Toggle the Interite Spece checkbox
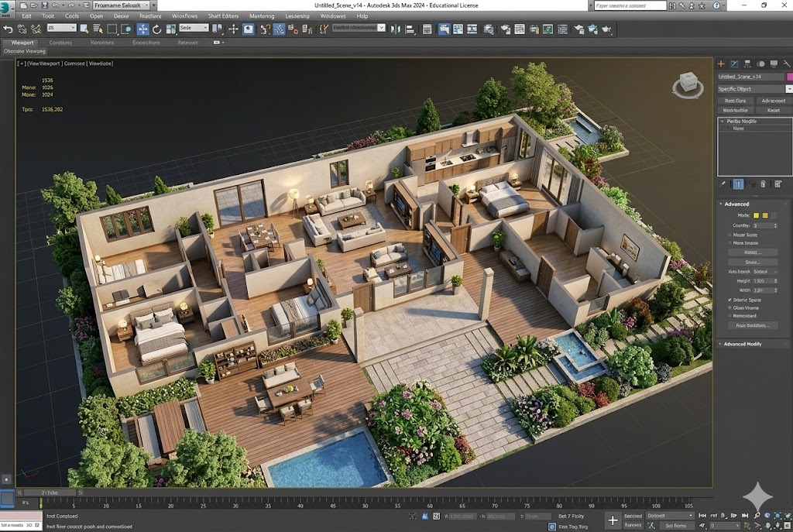Image resolution: width=793 pixels, height=532 pixels. [729, 299]
